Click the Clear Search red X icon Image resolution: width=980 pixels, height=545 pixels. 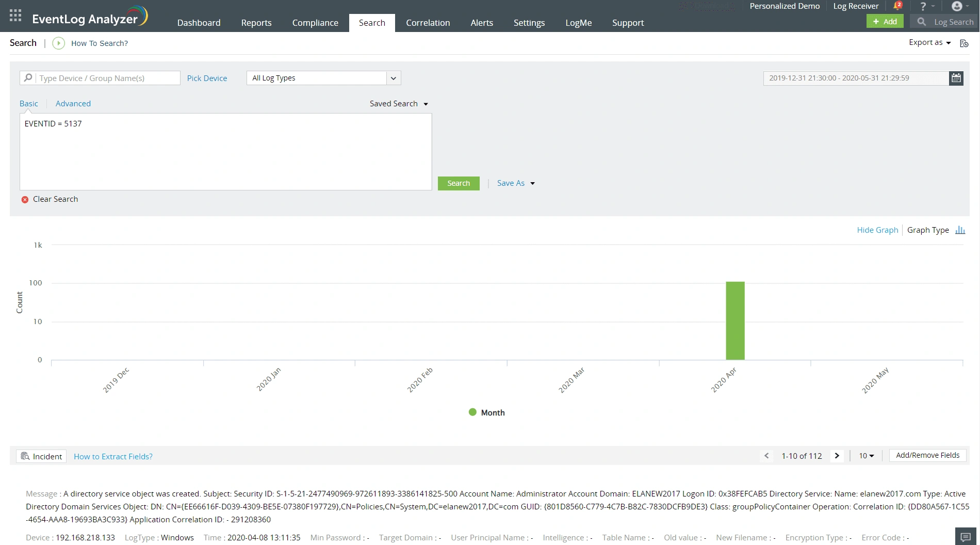25,199
